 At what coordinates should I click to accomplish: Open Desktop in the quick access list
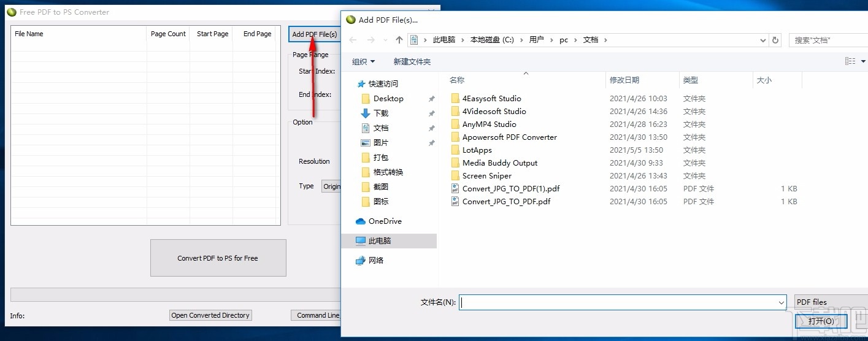click(x=388, y=98)
